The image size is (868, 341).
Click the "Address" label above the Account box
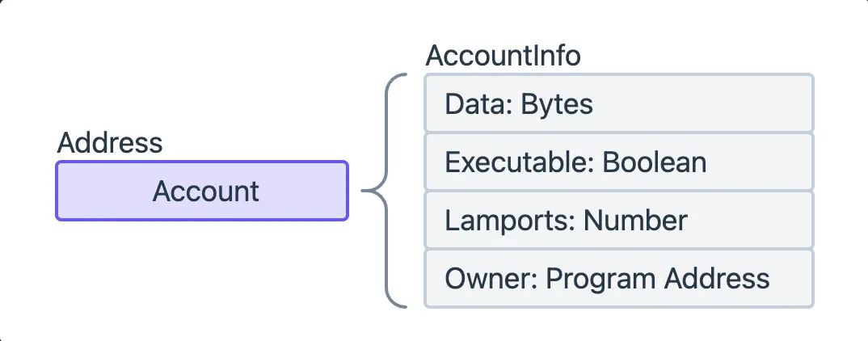(110, 143)
